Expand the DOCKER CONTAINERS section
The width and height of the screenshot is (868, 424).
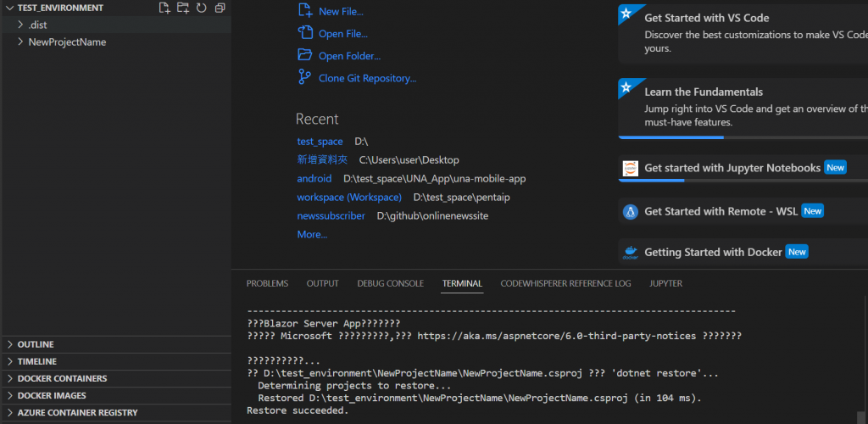pos(10,378)
